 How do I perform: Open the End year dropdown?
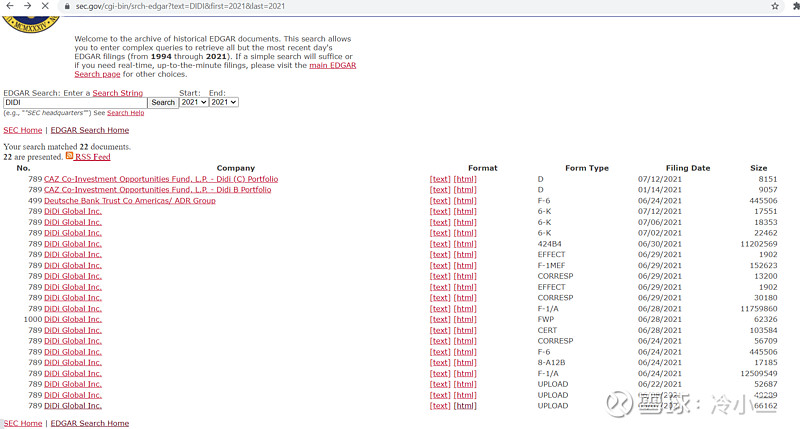click(223, 102)
